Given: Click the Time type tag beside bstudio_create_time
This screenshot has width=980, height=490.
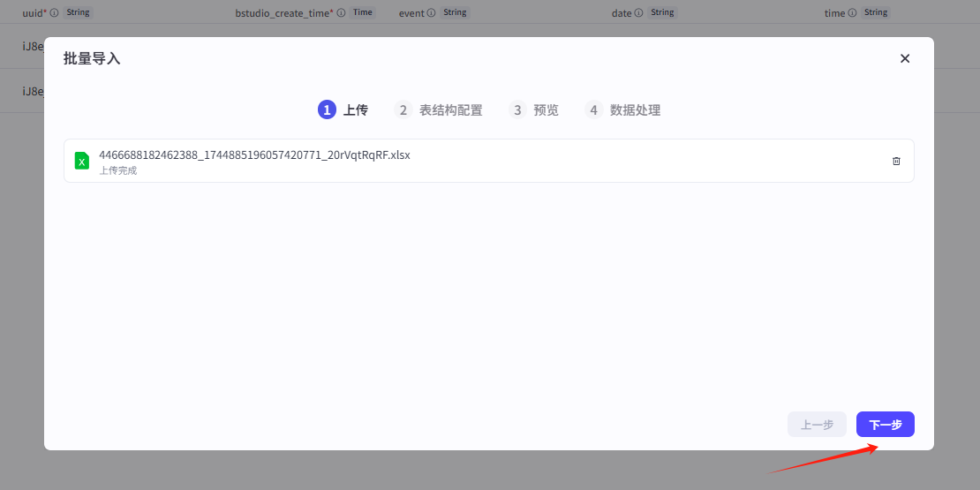Looking at the screenshot, I should click(x=362, y=13).
